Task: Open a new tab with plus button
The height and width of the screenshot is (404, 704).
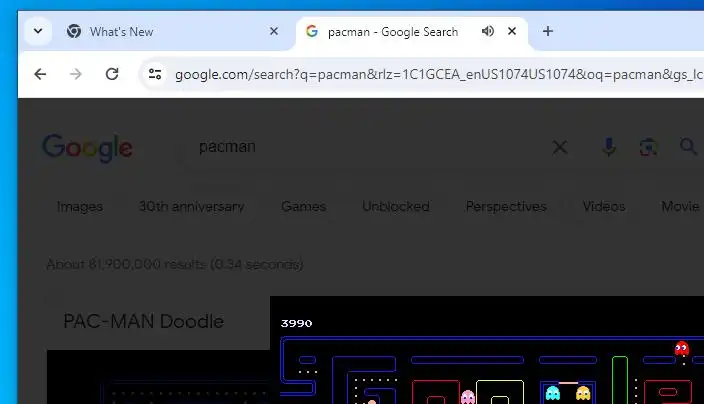Action: 547,31
